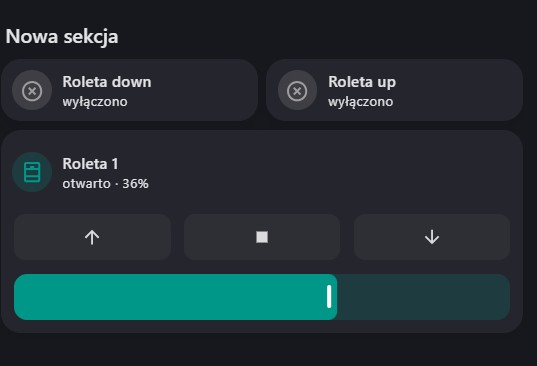Click the "otwarto · 36%" status text
The width and height of the screenshot is (537, 366).
(105, 184)
